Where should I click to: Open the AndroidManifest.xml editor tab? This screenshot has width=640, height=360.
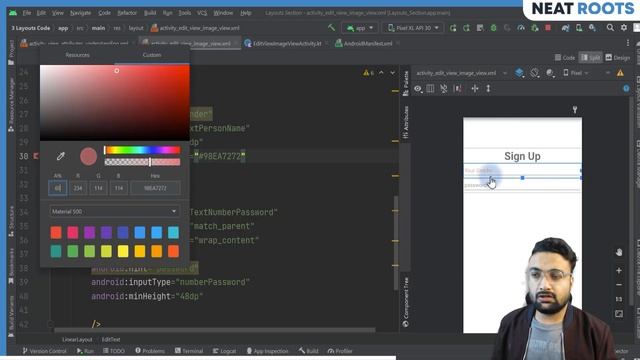click(x=367, y=43)
